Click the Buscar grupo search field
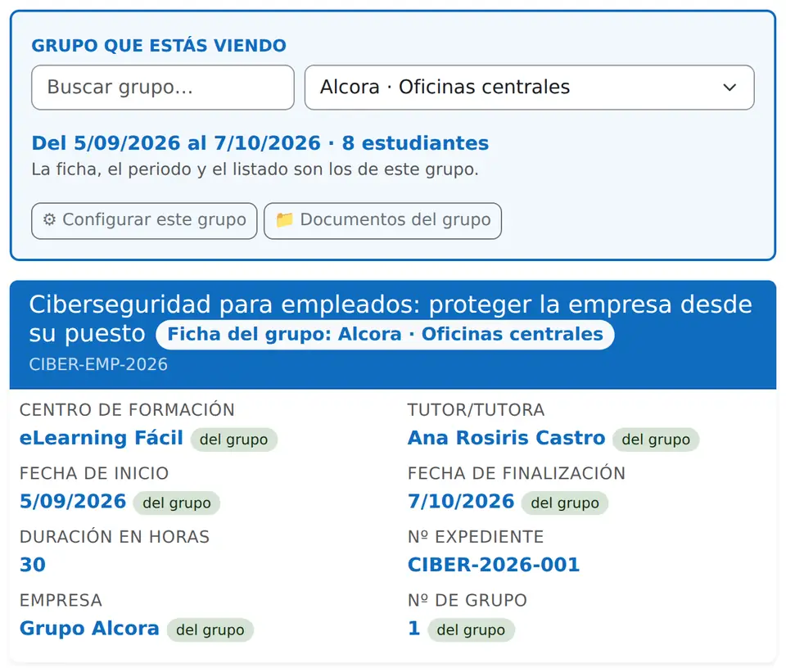 click(162, 88)
